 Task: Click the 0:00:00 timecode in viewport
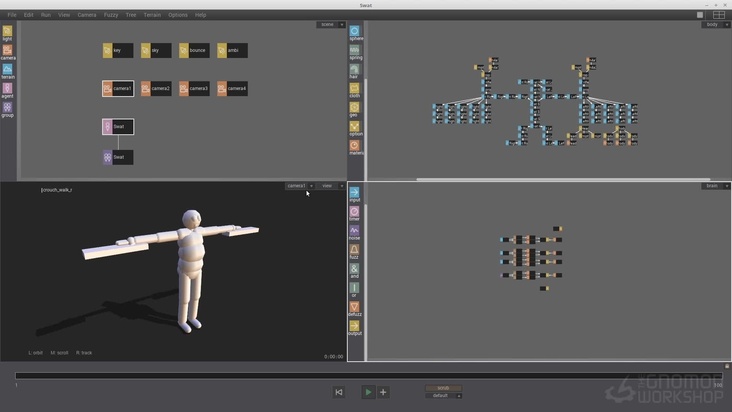point(333,356)
